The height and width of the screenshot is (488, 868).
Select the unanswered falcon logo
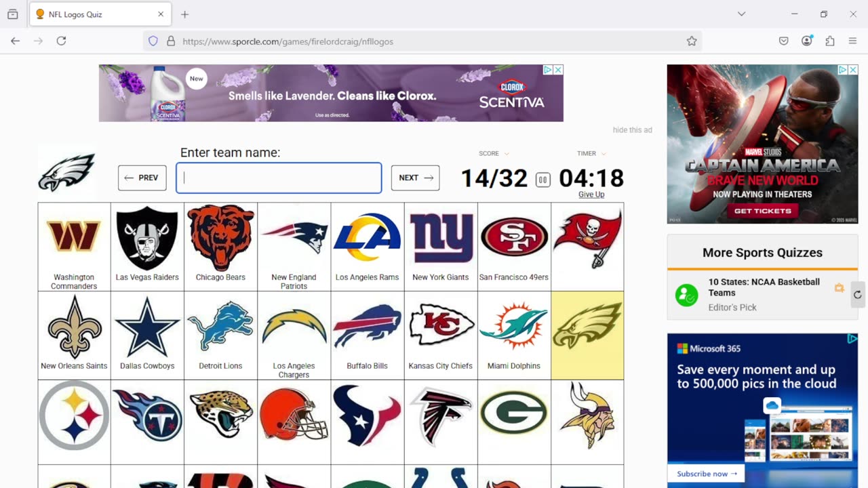coord(441,416)
